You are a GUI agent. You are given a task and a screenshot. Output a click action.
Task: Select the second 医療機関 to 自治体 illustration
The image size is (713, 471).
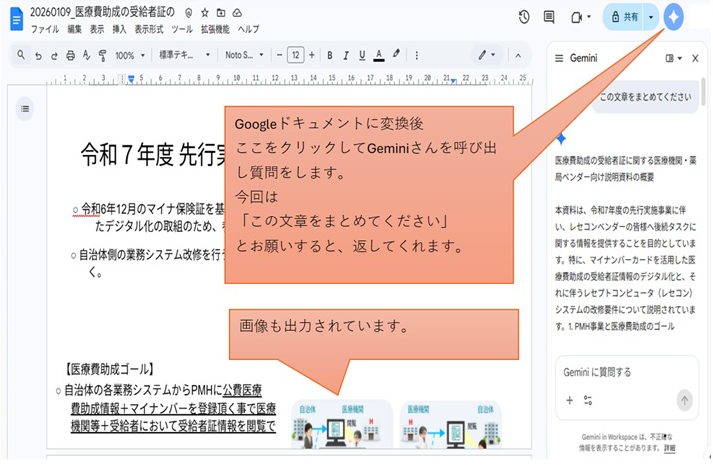tap(450, 425)
